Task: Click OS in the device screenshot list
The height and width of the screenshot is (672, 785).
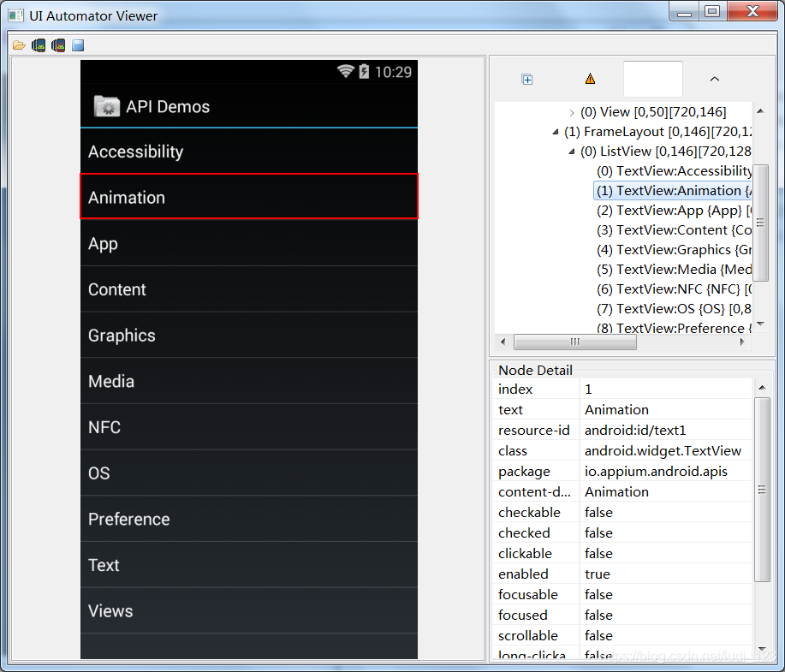Action: pyautogui.click(x=249, y=473)
